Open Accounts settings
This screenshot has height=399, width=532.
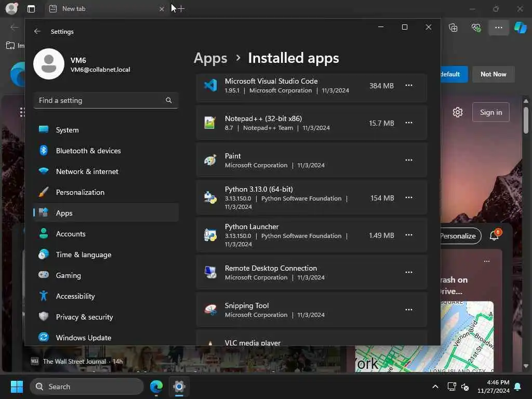106,234
